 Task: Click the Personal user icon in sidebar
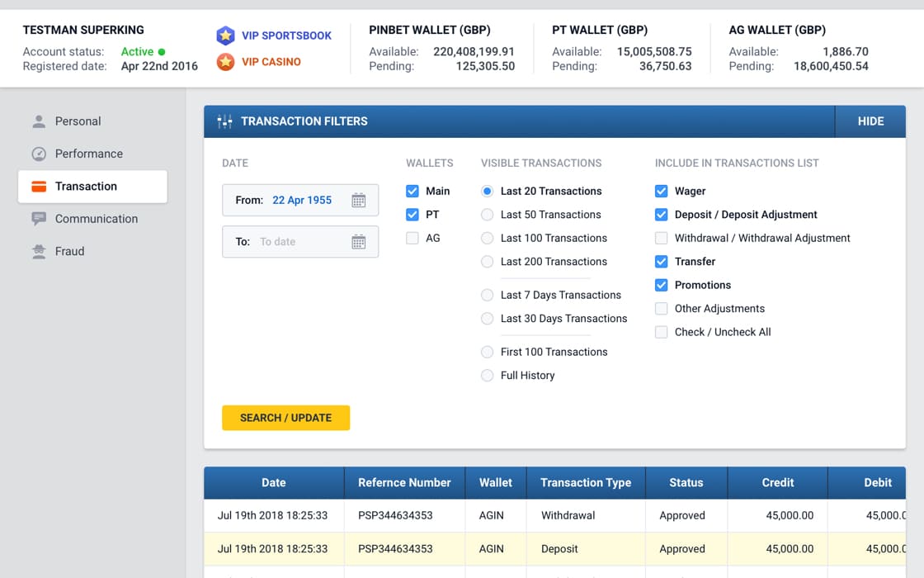39,121
